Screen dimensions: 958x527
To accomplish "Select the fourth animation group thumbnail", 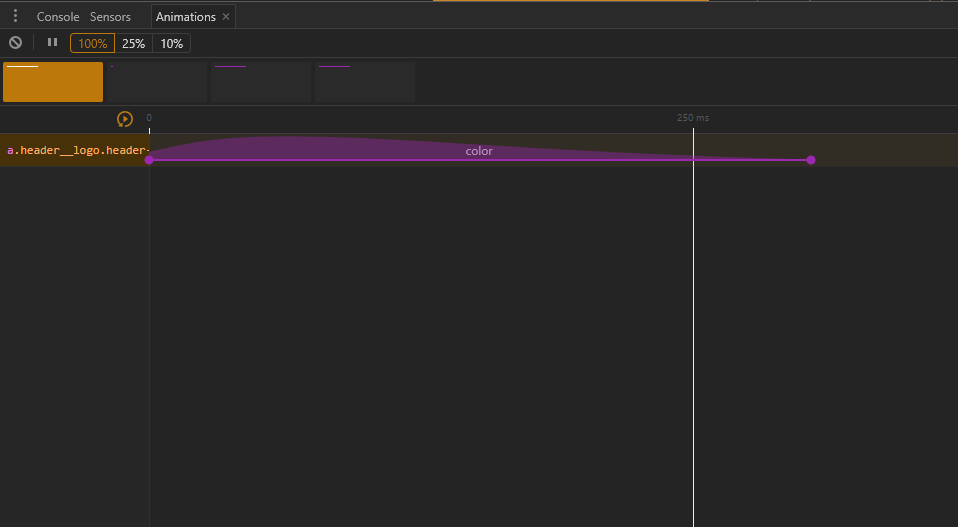I will click(x=365, y=82).
